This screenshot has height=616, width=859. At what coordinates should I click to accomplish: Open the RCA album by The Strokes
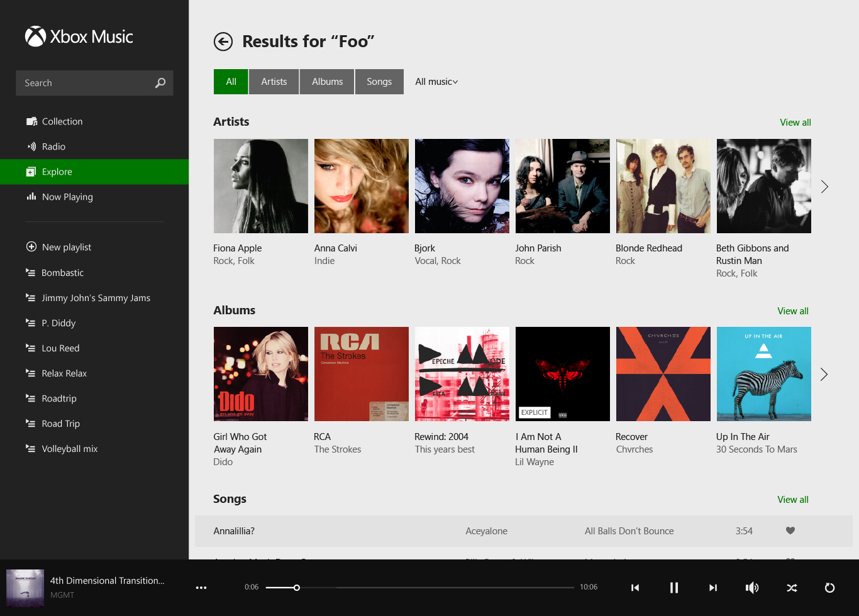click(x=362, y=374)
